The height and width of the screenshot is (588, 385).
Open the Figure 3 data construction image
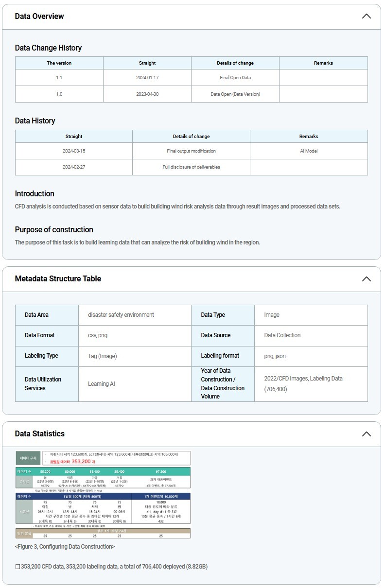[103, 494]
